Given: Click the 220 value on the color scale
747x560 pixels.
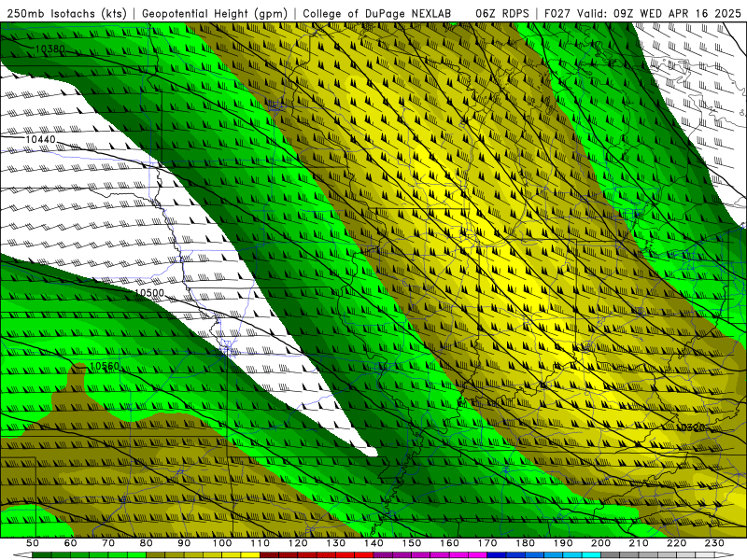Looking at the screenshot, I should (x=676, y=543).
